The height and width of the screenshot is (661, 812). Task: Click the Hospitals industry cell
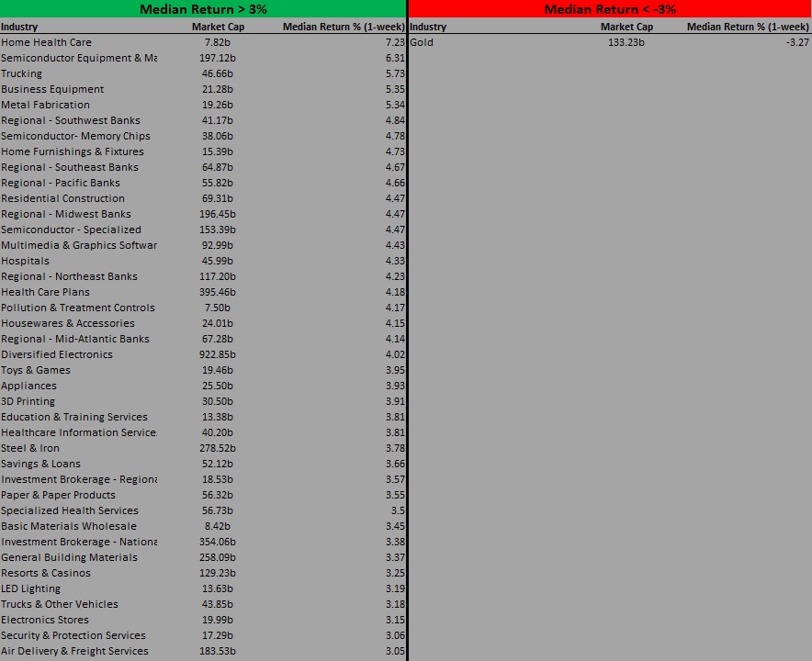click(26, 261)
